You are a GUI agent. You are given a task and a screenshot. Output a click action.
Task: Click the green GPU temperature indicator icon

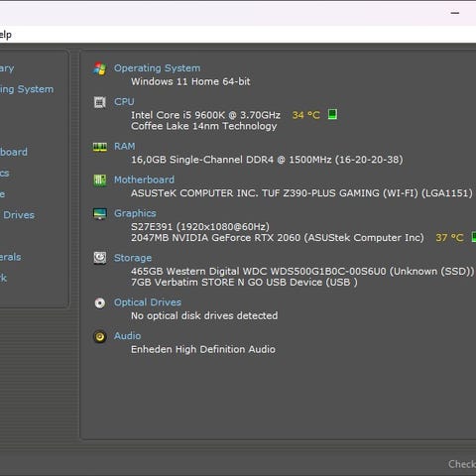474,237
